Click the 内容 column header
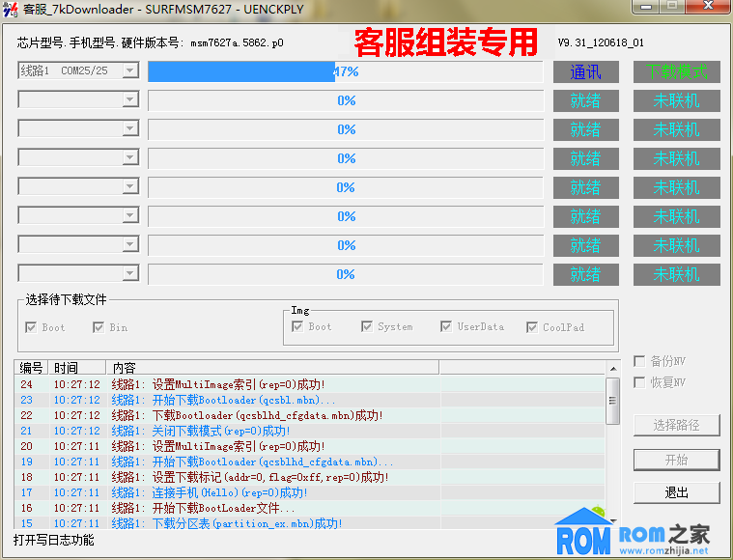 tap(272, 368)
